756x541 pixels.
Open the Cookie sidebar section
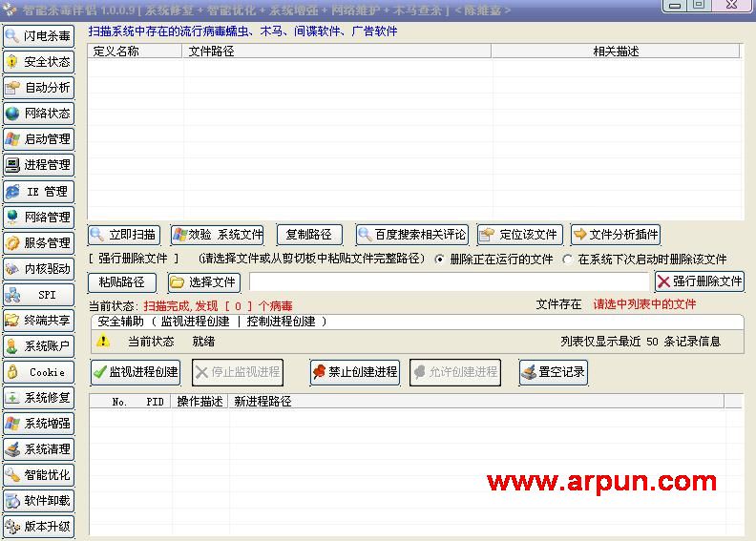click(38, 372)
